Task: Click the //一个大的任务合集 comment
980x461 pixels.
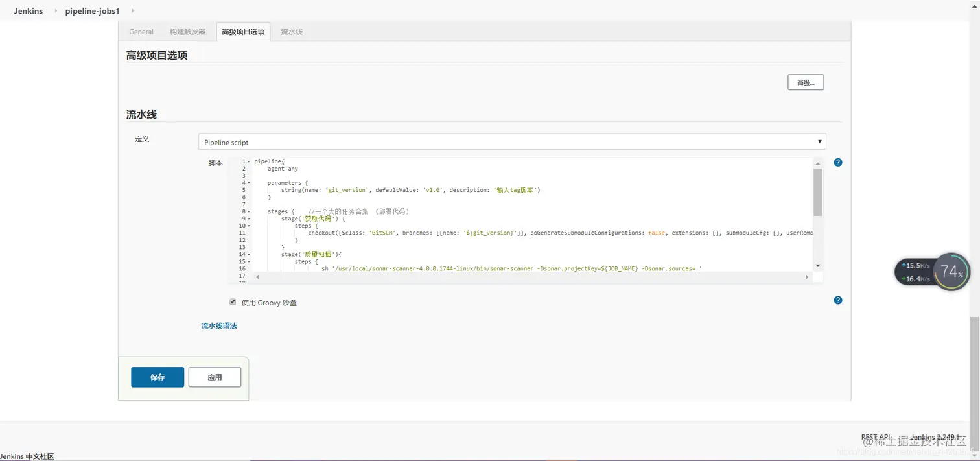Action: [x=358, y=211]
